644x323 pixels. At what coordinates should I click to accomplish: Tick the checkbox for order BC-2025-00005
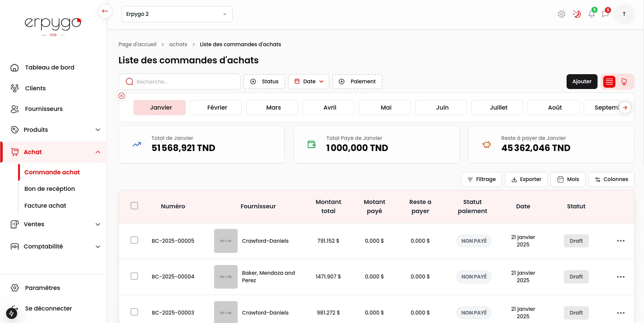[x=134, y=240]
